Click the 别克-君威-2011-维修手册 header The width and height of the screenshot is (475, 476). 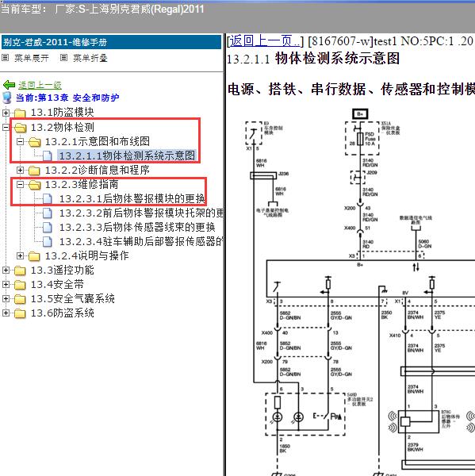(x=111, y=42)
